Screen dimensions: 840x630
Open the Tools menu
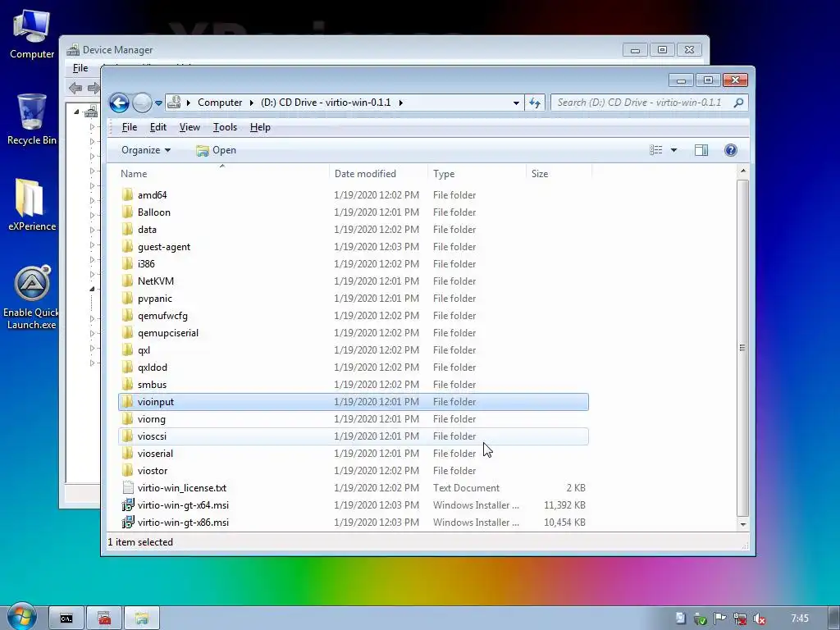[225, 127]
